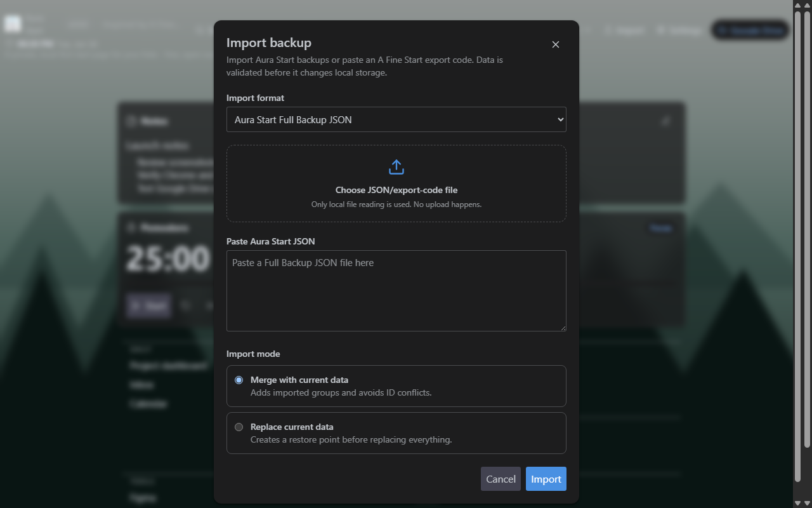Click the 'Import mode' label
This screenshot has height=508, width=812.
click(x=253, y=354)
